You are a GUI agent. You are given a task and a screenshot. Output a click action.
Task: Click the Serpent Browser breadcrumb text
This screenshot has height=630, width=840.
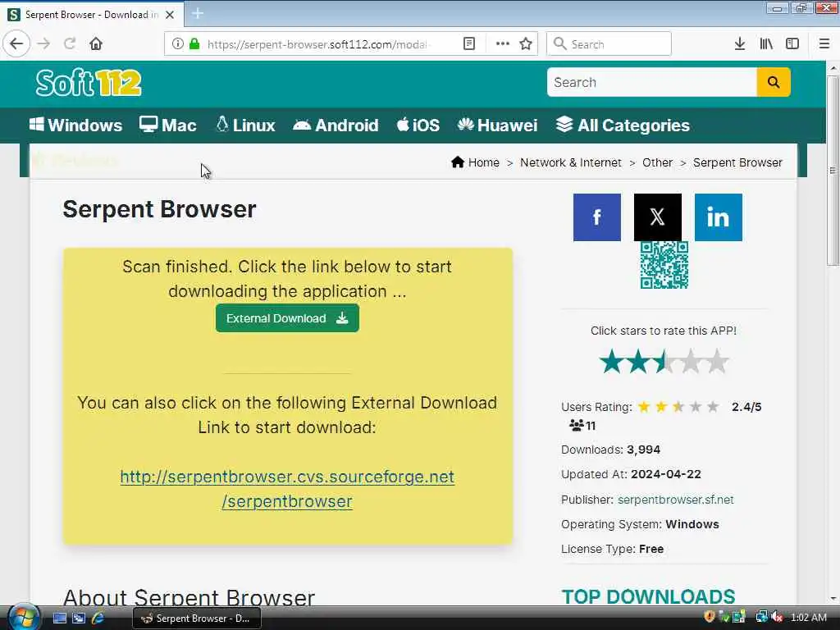pos(737,162)
